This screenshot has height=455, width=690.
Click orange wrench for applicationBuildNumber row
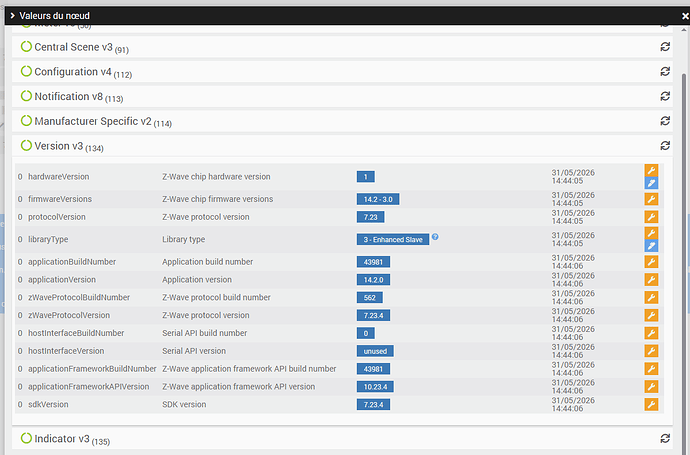click(x=651, y=261)
